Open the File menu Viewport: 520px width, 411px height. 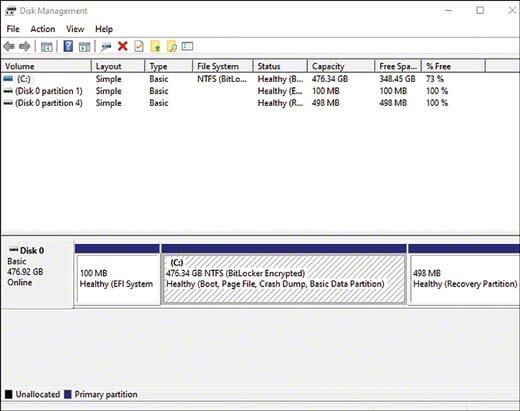[x=13, y=29]
